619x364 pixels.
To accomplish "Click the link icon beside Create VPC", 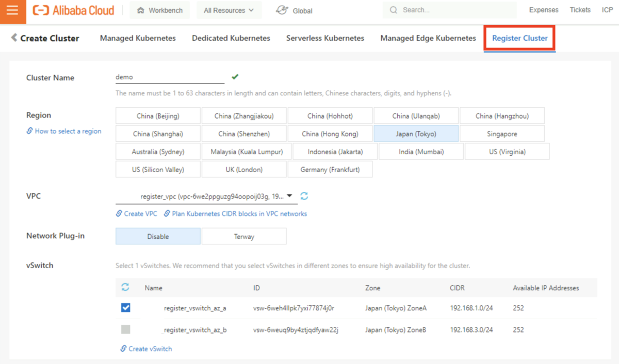I will [119, 213].
